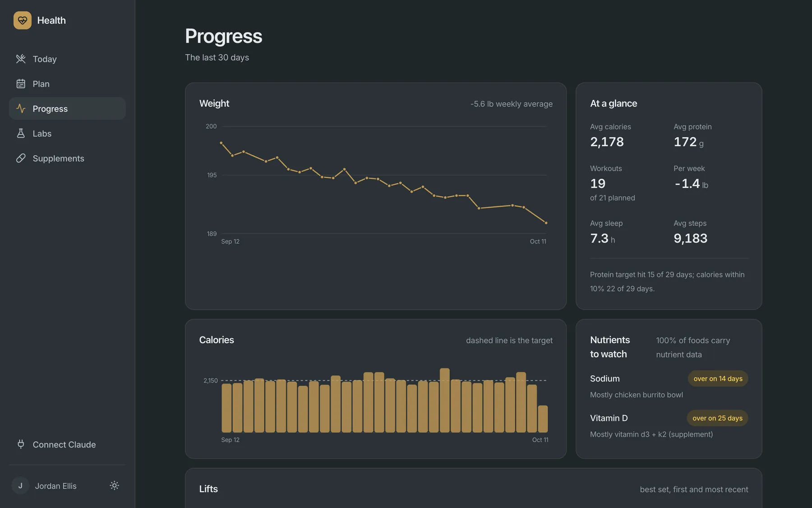Open the Jordan Ellis account name
The width and height of the screenshot is (812, 508).
pyautogui.click(x=56, y=486)
